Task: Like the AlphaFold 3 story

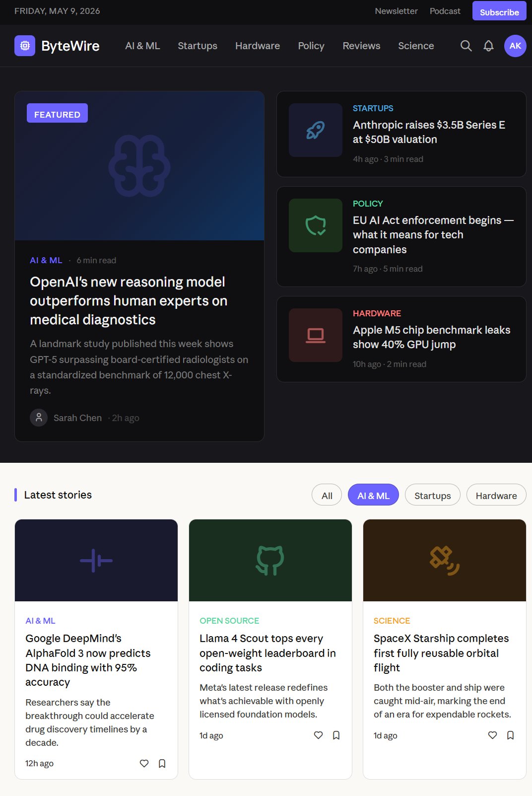Action: click(x=144, y=763)
